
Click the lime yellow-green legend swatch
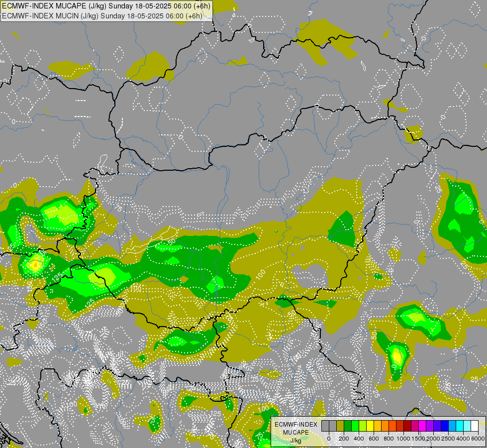coord(363,426)
